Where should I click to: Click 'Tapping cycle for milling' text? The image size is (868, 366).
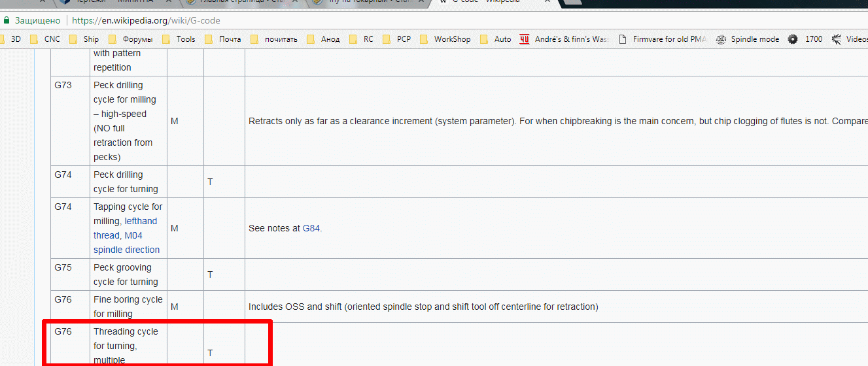pyautogui.click(x=128, y=214)
